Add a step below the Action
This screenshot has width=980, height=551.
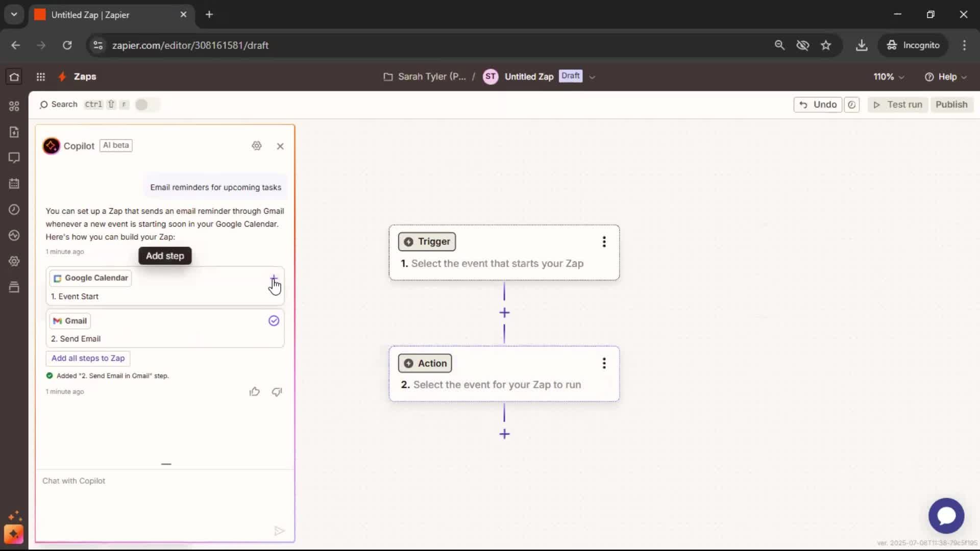[x=504, y=434]
